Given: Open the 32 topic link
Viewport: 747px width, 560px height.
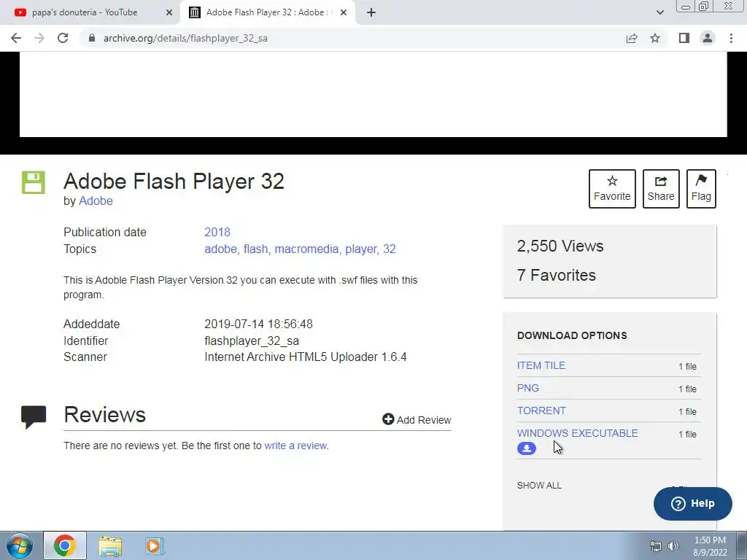Looking at the screenshot, I should 390,249.
